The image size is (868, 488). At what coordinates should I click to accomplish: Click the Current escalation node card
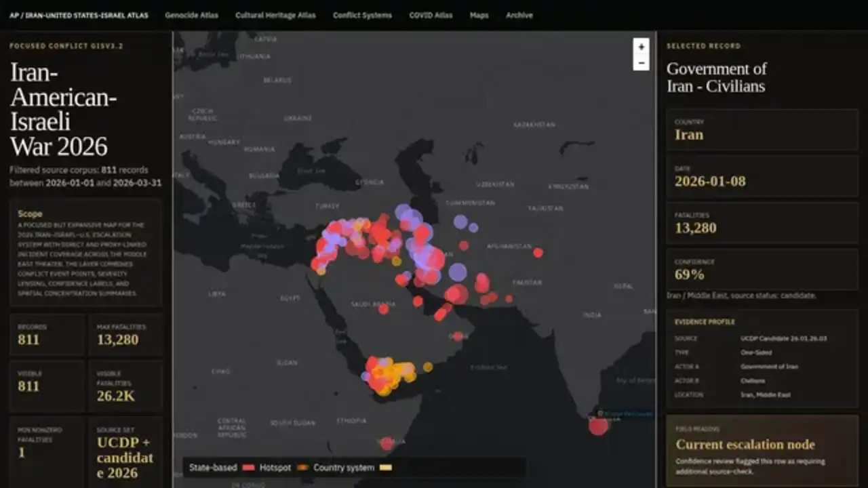click(762, 451)
